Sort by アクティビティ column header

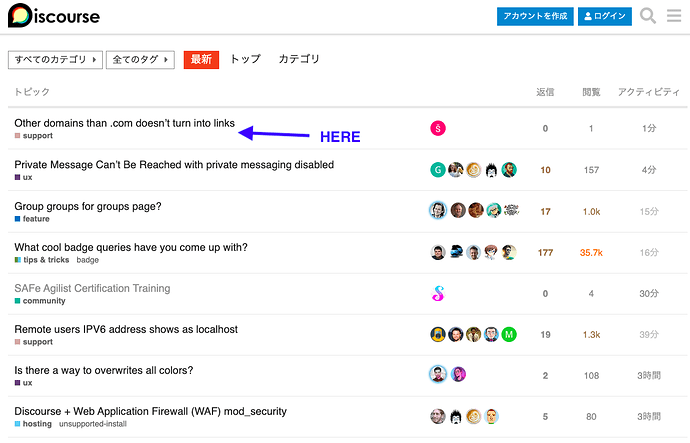point(649,92)
